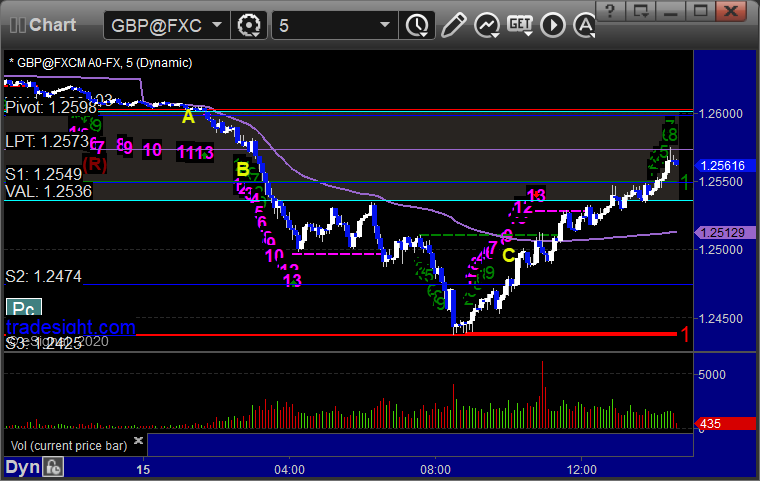Click the S1: 1.2549 label
760x481 pixels.
(x=44, y=174)
